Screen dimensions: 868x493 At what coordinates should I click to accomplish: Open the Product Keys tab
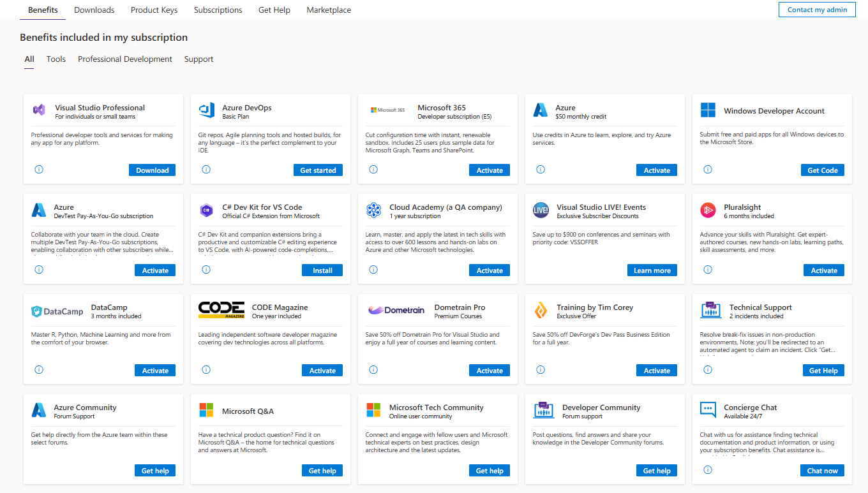click(x=154, y=10)
